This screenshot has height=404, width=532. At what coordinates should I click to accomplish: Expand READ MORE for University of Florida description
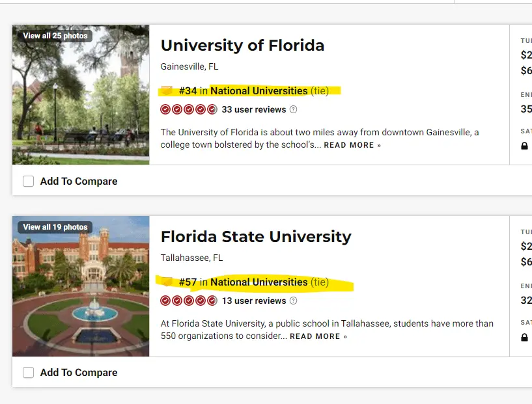point(352,145)
